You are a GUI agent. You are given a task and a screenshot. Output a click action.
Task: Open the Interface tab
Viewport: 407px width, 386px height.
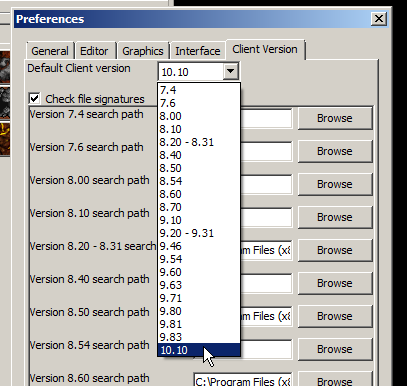[198, 51]
